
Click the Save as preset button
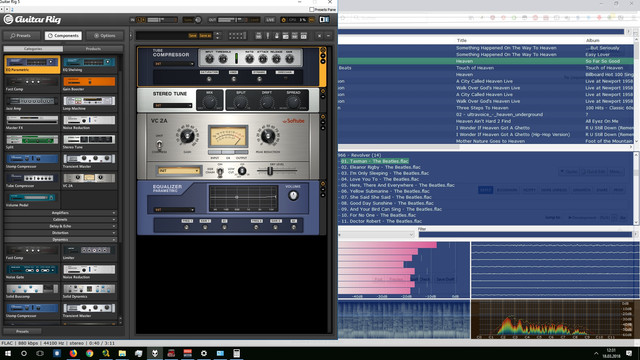[x=205, y=36]
